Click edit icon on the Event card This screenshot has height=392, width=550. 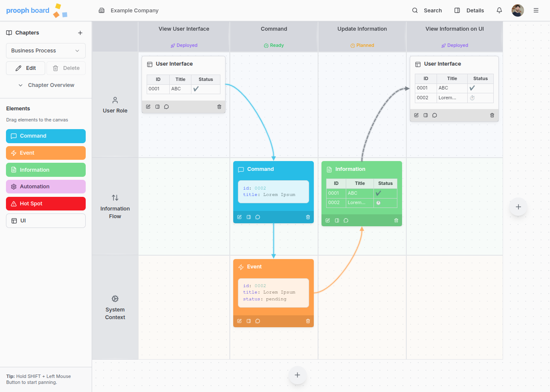[x=239, y=321]
